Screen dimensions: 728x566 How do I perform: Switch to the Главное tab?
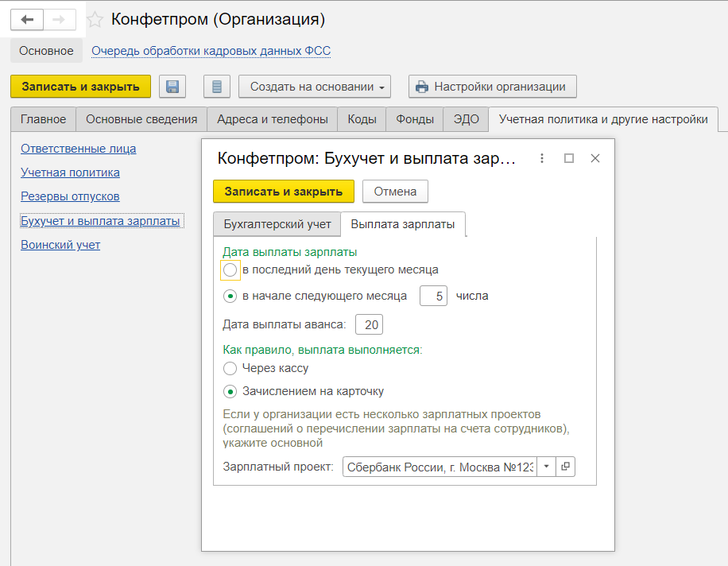point(43,119)
